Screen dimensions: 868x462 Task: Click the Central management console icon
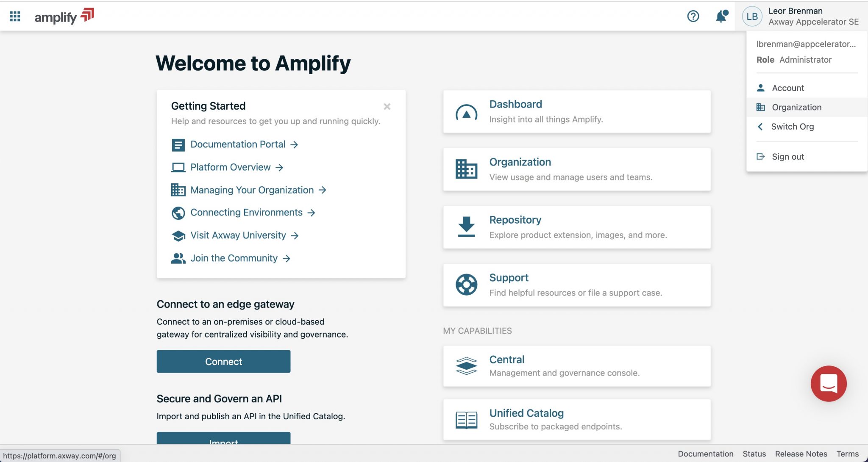click(x=466, y=366)
